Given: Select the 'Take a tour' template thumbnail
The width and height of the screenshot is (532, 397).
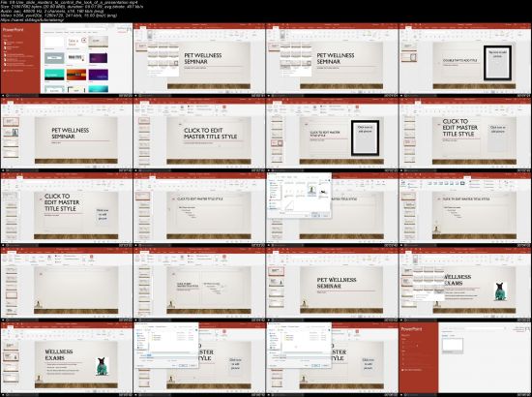Looking at the screenshot, I should [76, 42].
